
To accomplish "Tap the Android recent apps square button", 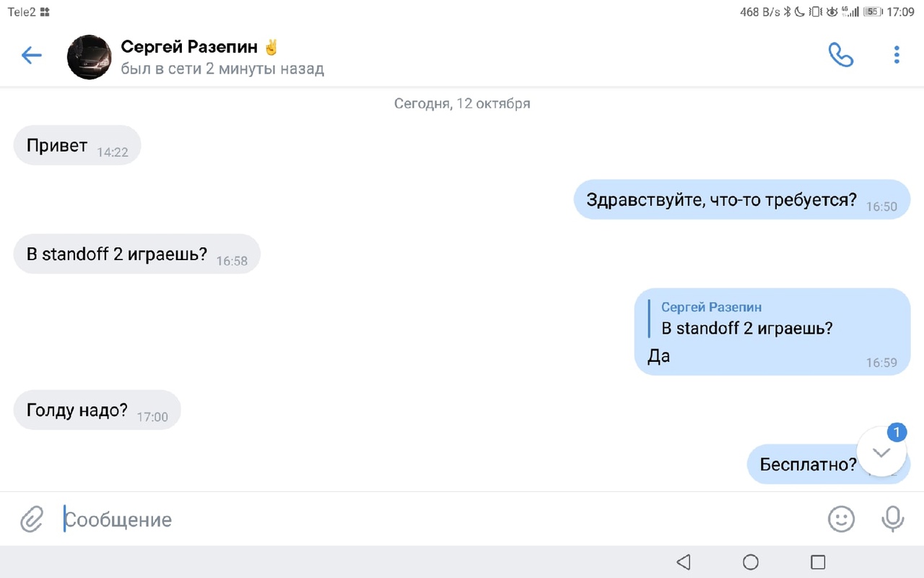I will 818,562.
